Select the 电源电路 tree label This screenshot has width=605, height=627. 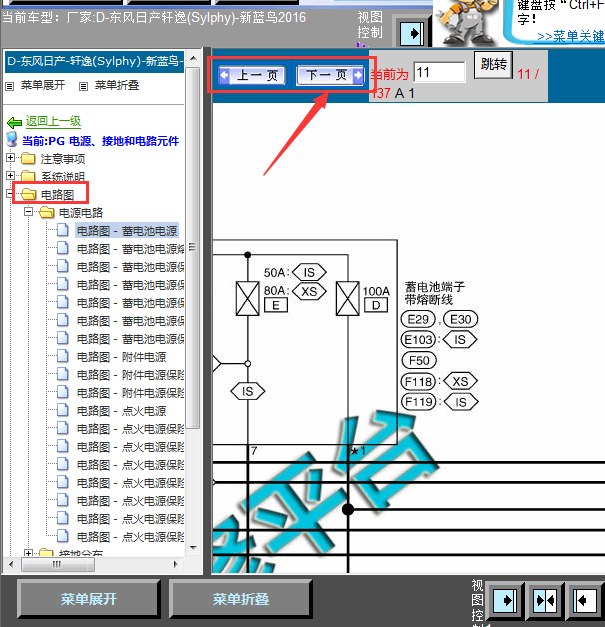[x=81, y=213]
